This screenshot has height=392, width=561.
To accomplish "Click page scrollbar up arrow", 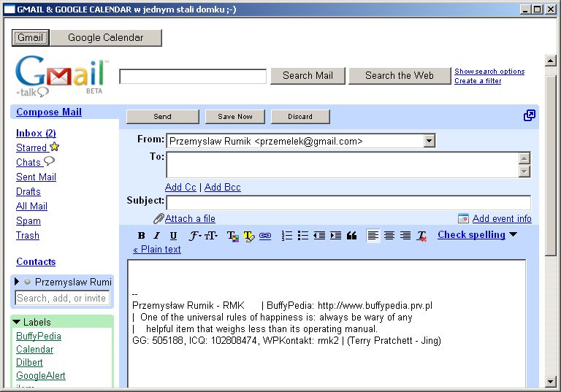I will 551,61.
